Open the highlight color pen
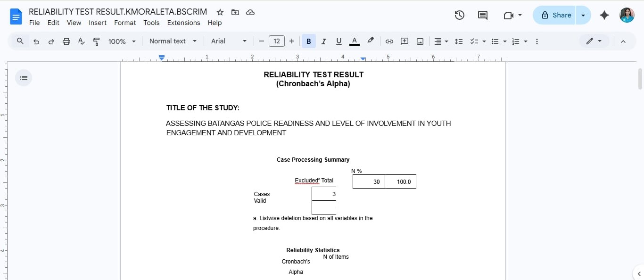This screenshot has width=644, height=280. [x=371, y=41]
